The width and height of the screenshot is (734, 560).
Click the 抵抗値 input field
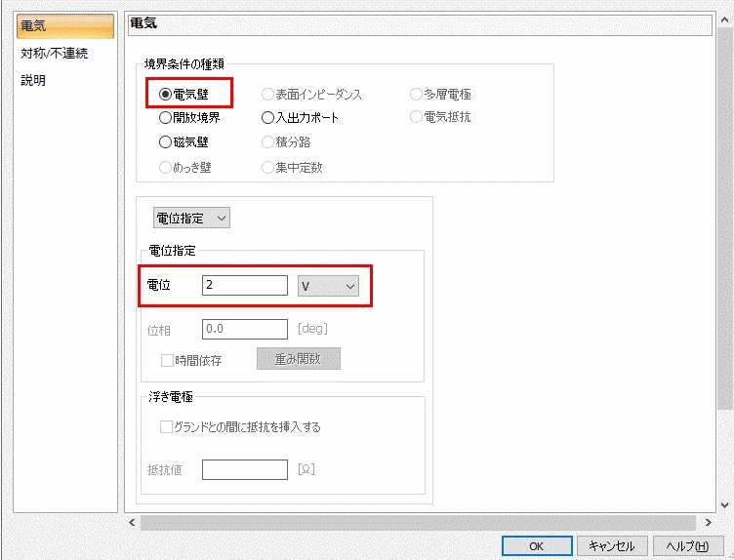(244, 470)
